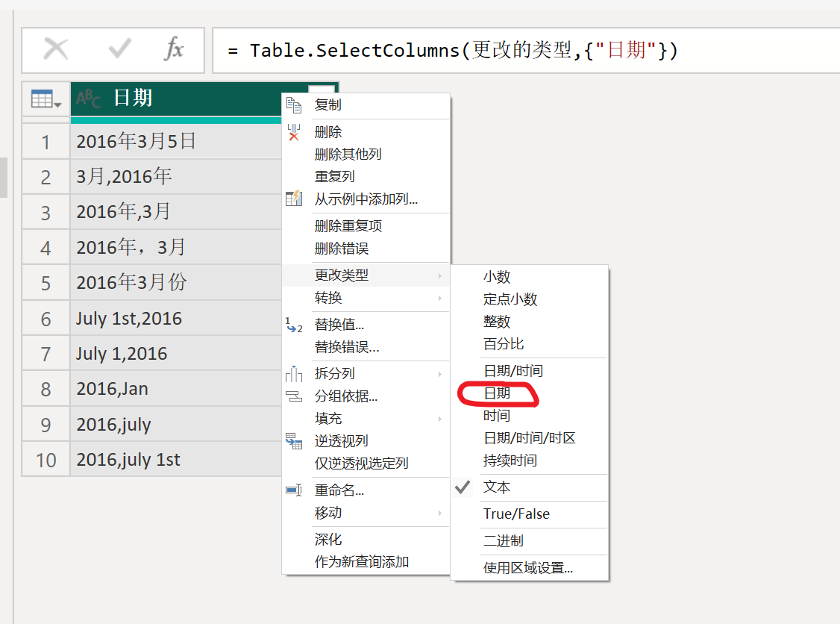Select 日期 type circled in red
The image size is (840, 624).
497,393
